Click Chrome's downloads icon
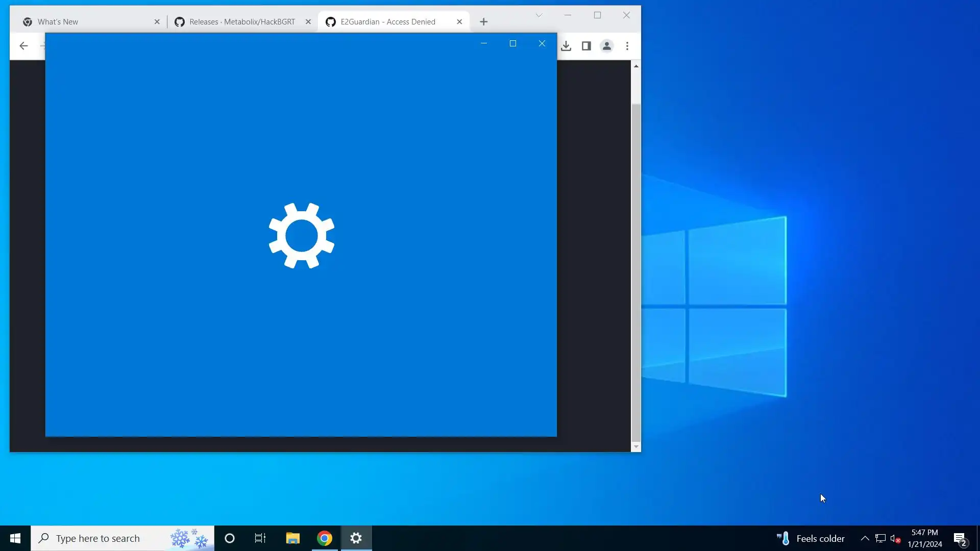The image size is (980, 551). click(566, 46)
